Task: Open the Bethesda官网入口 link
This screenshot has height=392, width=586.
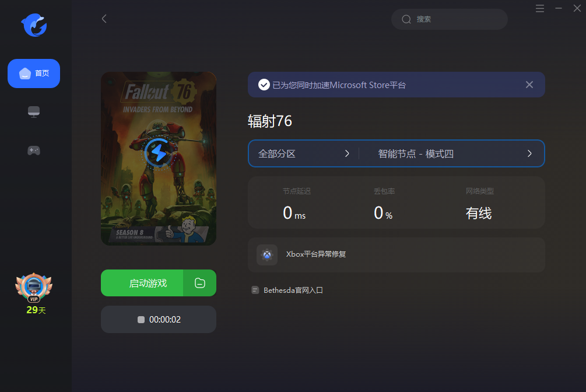Action: tap(293, 290)
